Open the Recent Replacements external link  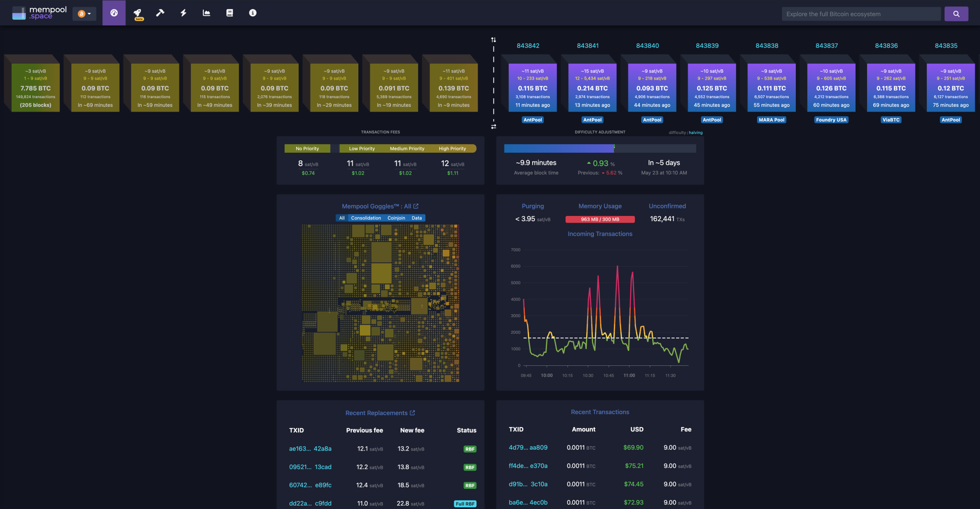pyautogui.click(x=380, y=413)
